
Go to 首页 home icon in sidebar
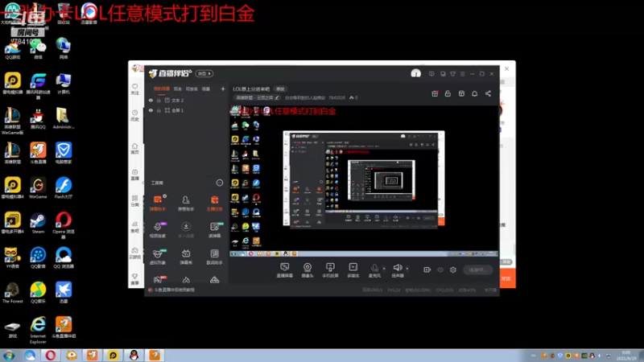pyautogui.click(x=134, y=148)
